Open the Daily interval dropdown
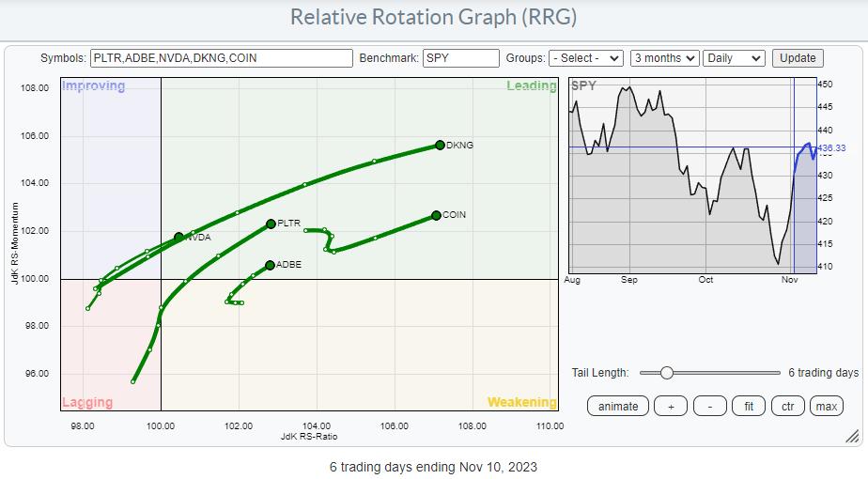868x479 pixels. click(736, 58)
